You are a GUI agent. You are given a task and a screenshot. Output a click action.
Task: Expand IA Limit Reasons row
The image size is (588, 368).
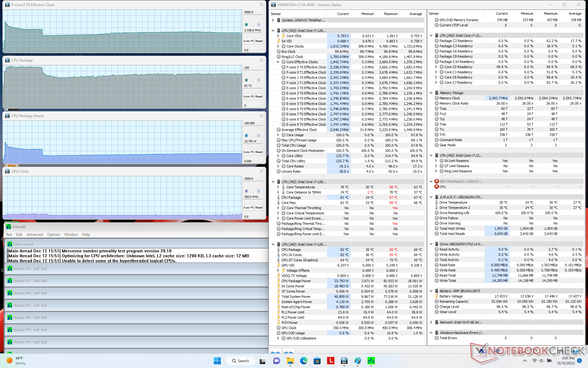(x=436, y=161)
